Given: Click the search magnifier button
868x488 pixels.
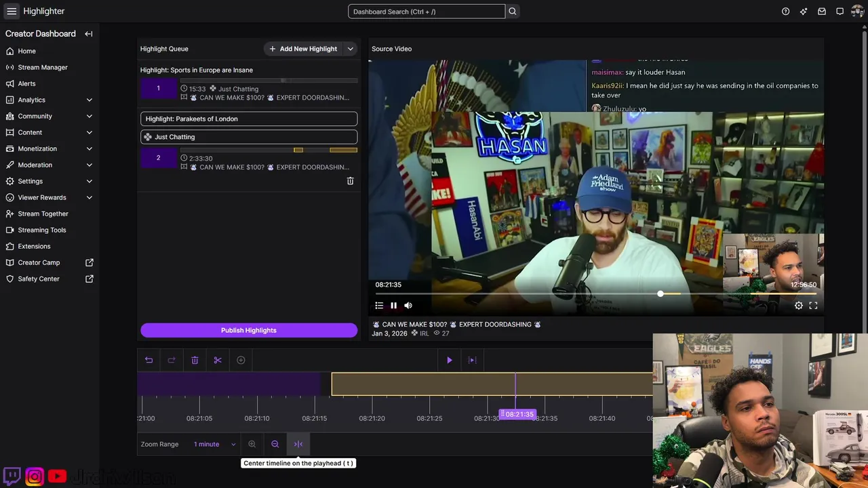Looking at the screenshot, I should pyautogui.click(x=513, y=12).
